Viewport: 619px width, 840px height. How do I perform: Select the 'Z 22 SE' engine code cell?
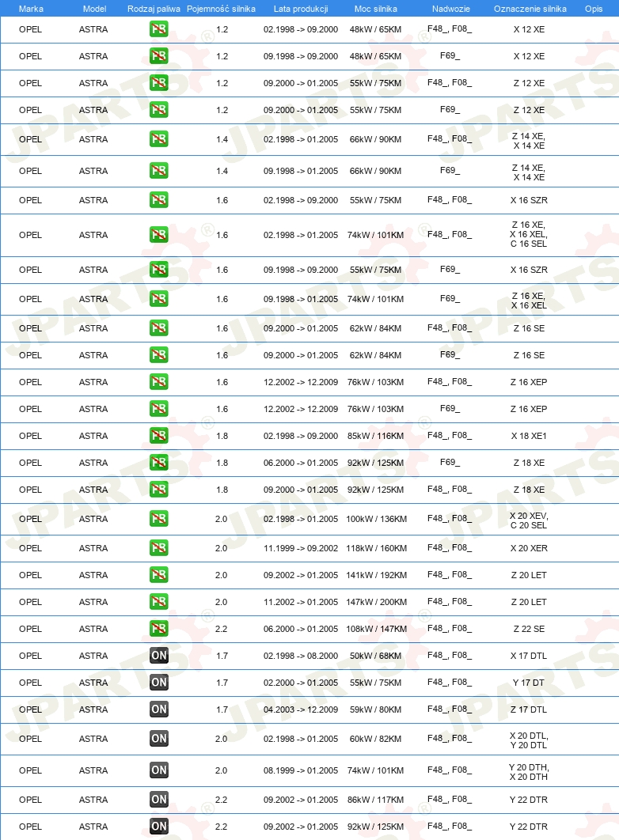coord(529,629)
